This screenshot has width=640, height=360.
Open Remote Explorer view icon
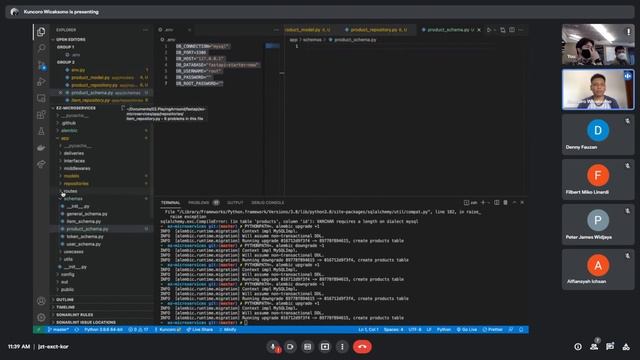(41, 98)
